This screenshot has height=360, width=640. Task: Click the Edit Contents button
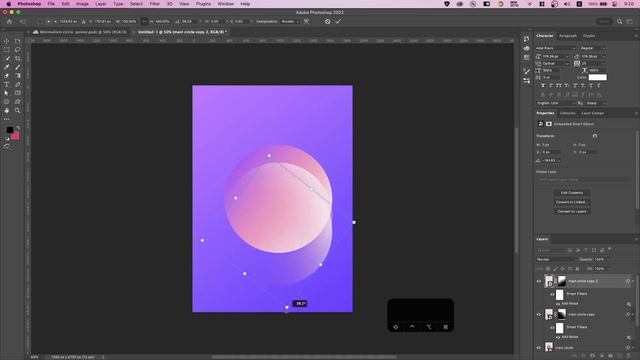[572, 193]
